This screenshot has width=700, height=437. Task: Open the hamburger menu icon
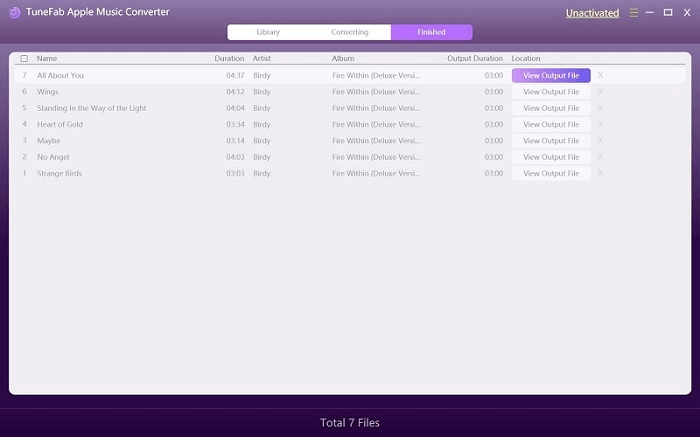click(x=633, y=13)
